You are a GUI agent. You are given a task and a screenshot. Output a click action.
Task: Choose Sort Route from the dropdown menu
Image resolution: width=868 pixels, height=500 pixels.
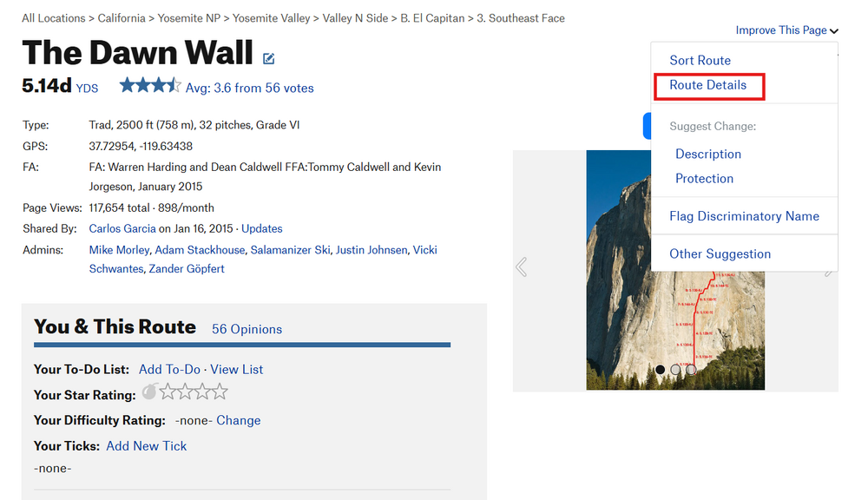click(700, 61)
